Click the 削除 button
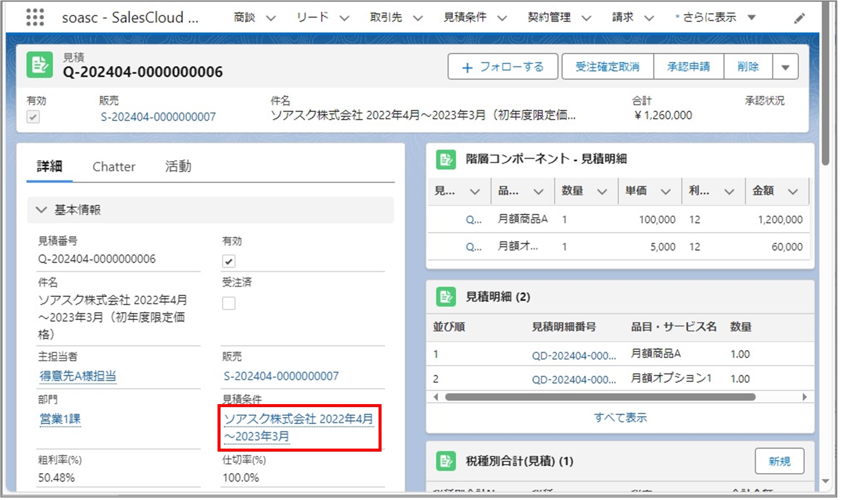This screenshot has height=500, width=868. pyautogui.click(x=748, y=67)
